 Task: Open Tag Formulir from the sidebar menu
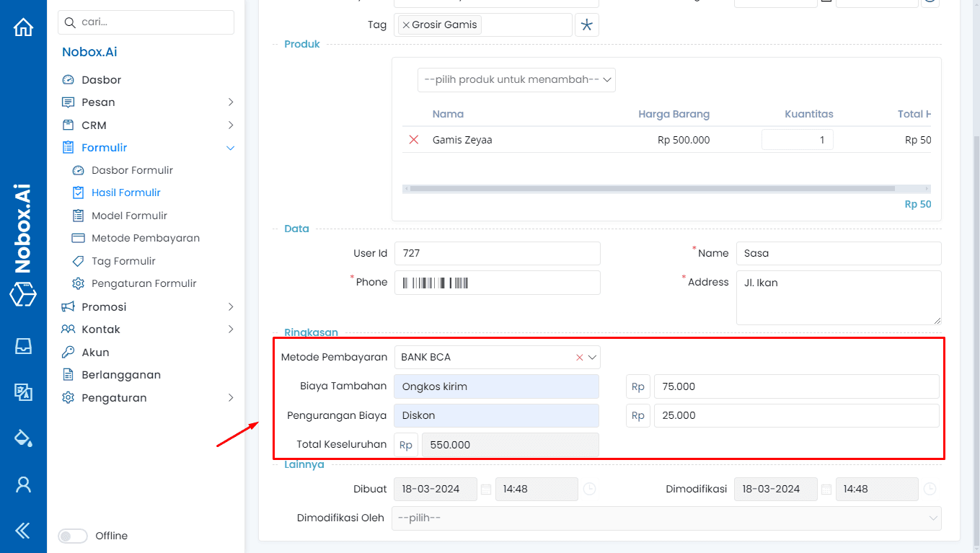click(x=124, y=260)
